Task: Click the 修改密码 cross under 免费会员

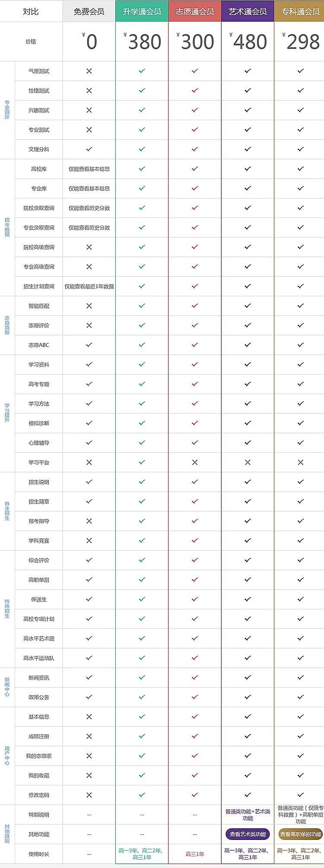Action: [89, 795]
